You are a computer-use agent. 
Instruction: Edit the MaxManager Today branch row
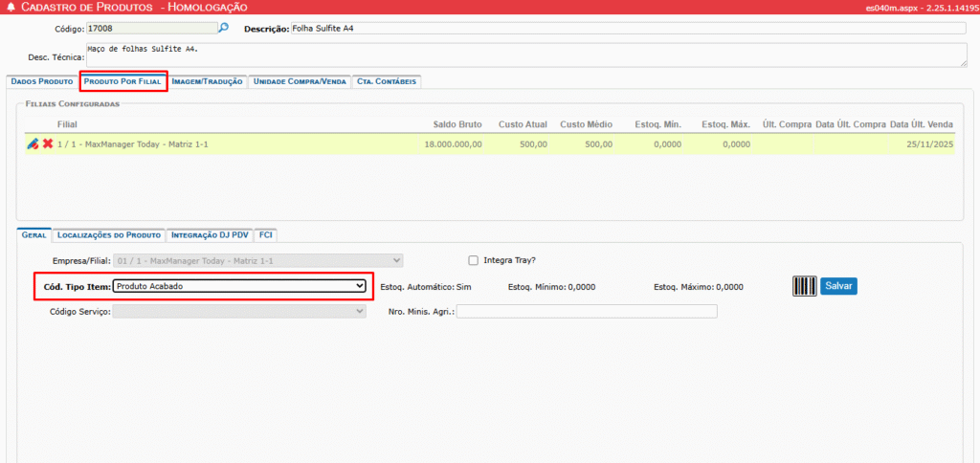click(x=33, y=143)
